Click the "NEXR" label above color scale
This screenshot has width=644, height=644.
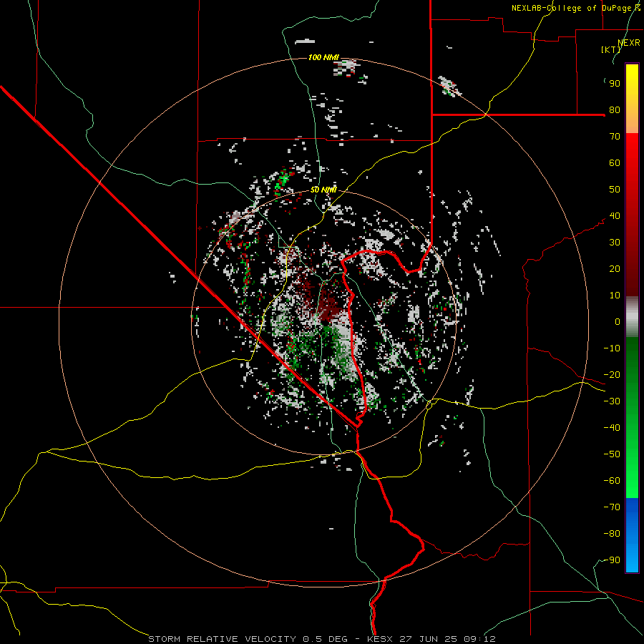629,43
